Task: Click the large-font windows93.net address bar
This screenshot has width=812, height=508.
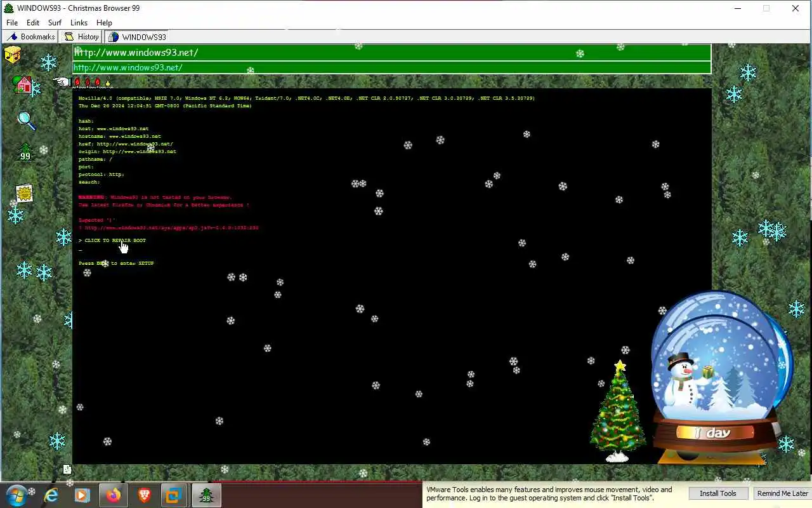Action: pyautogui.click(x=392, y=53)
